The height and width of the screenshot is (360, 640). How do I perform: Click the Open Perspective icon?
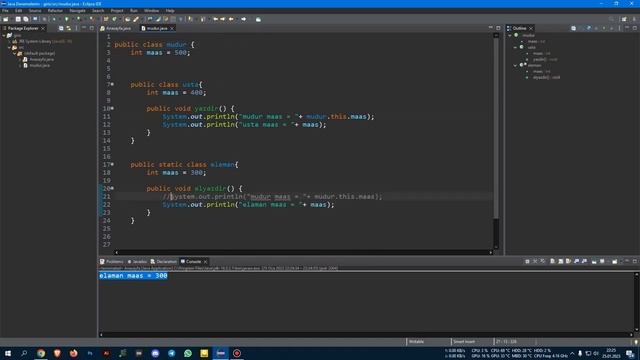[x=624, y=19]
